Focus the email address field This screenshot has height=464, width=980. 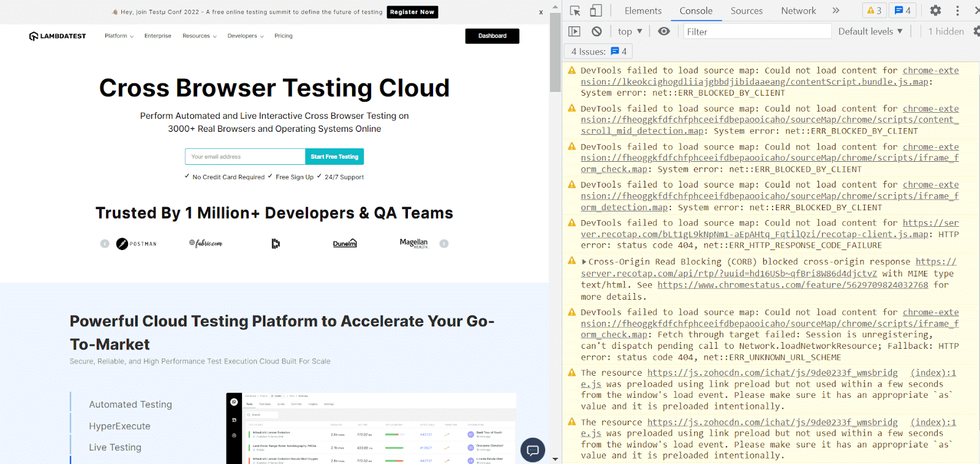tap(245, 157)
